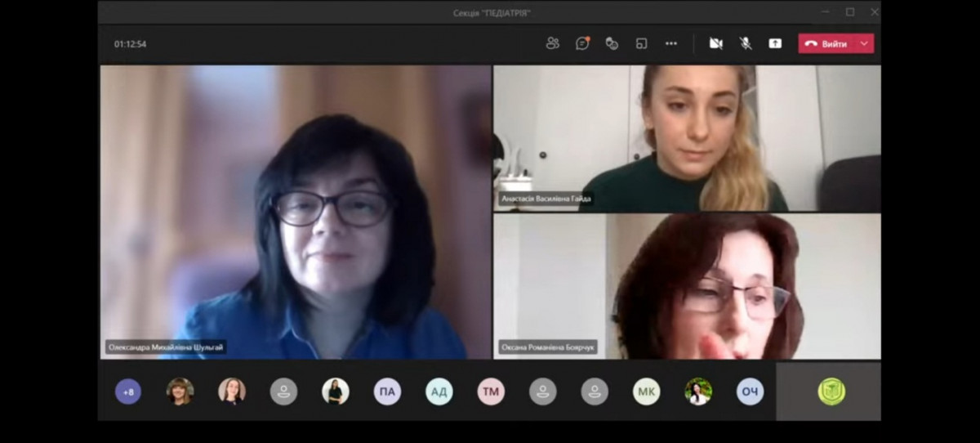
Task: Click the video tile of Олександра Михайлівна Шульгай
Action: pyautogui.click(x=295, y=213)
